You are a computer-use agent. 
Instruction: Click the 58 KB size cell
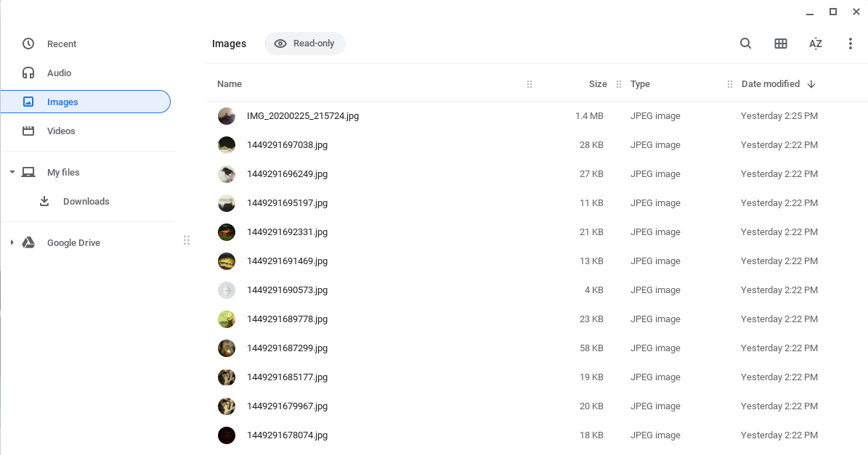[x=591, y=348]
